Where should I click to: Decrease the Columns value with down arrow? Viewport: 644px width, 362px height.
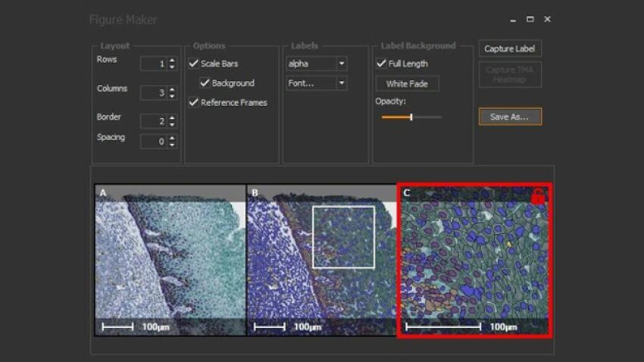point(172,96)
